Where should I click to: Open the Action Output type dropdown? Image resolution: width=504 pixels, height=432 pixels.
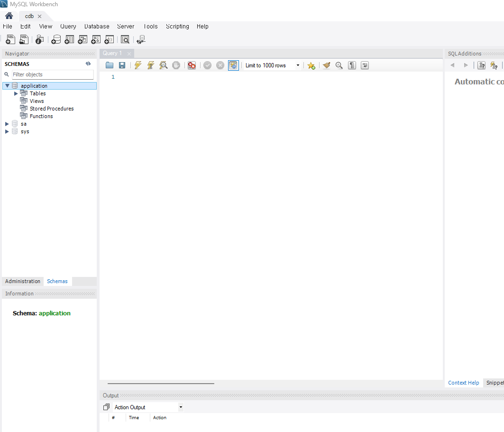181,407
